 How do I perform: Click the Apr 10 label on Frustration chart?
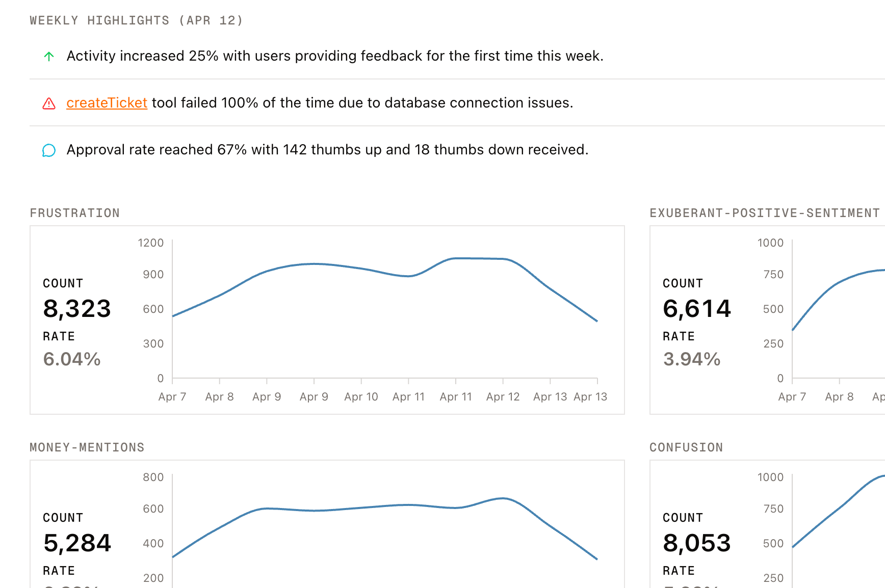click(x=361, y=397)
